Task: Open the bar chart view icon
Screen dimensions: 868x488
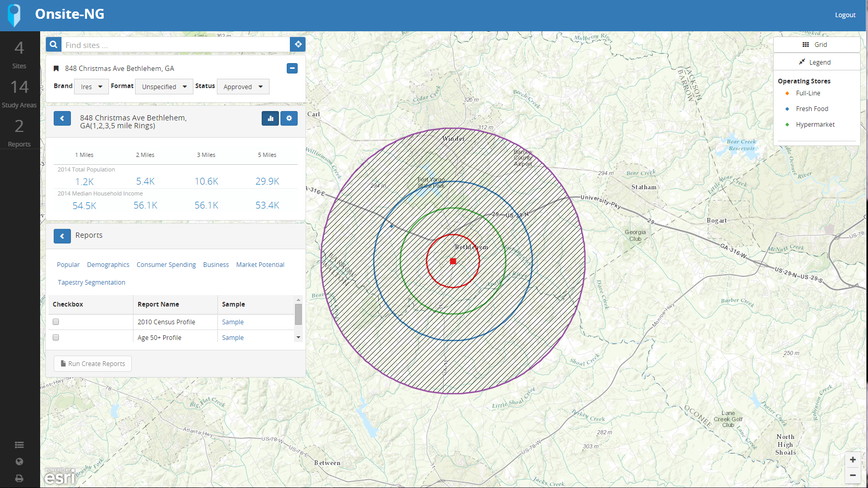Action: point(271,118)
